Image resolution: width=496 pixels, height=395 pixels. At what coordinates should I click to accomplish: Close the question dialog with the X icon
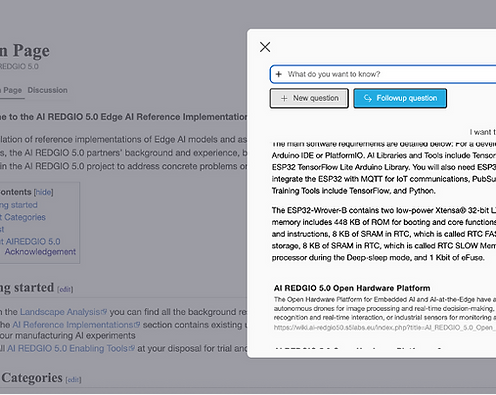[x=265, y=47]
